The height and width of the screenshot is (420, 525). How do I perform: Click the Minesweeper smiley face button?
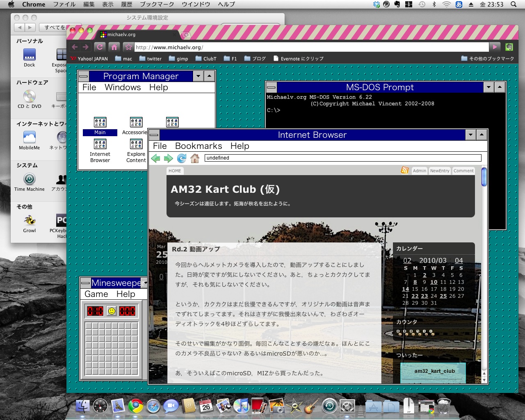pos(111,311)
